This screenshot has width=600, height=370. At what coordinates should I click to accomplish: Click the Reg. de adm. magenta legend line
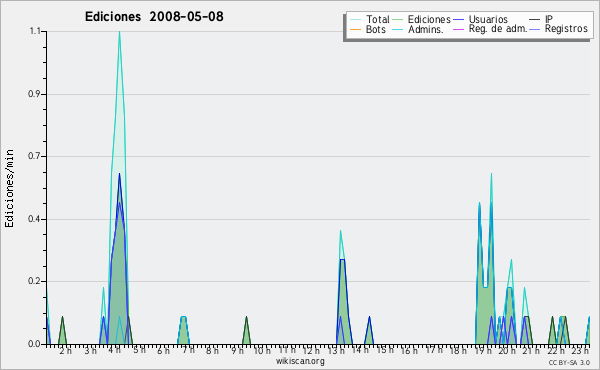458,29
